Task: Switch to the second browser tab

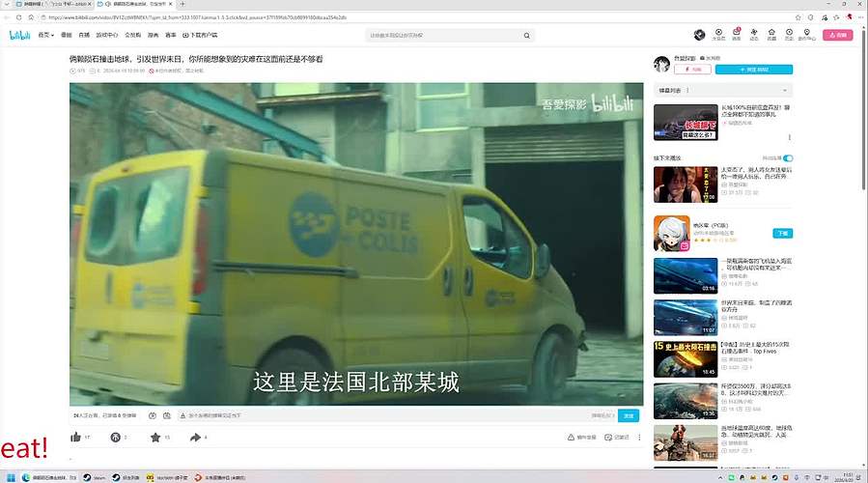Action: (x=135, y=4)
